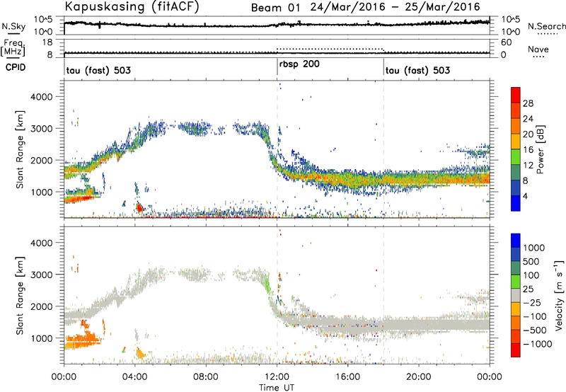Viewport: 566px width, 392px height.
Task: Click the '1000' tick on the velocity colorbar
Action: pyautogui.click(x=533, y=248)
